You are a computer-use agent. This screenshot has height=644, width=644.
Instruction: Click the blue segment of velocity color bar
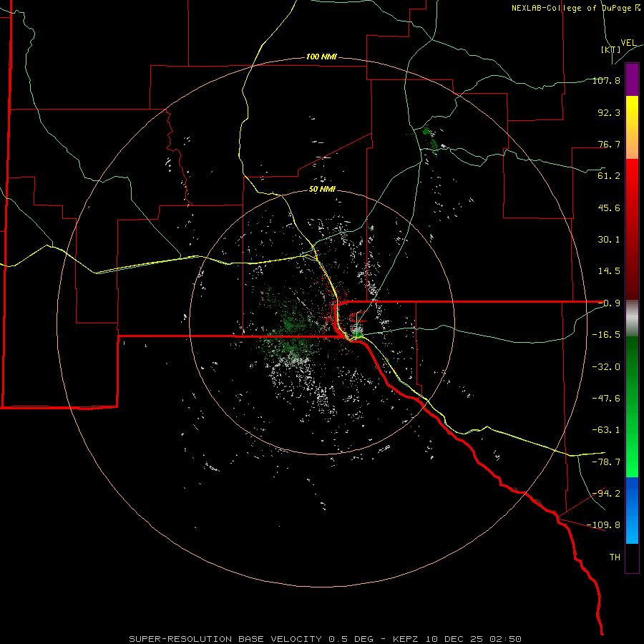coord(632,510)
